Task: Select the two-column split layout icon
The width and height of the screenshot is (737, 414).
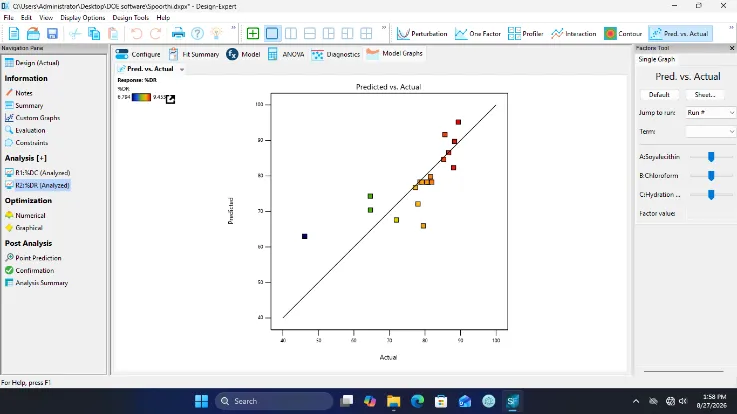Action: pyautogui.click(x=291, y=33)
